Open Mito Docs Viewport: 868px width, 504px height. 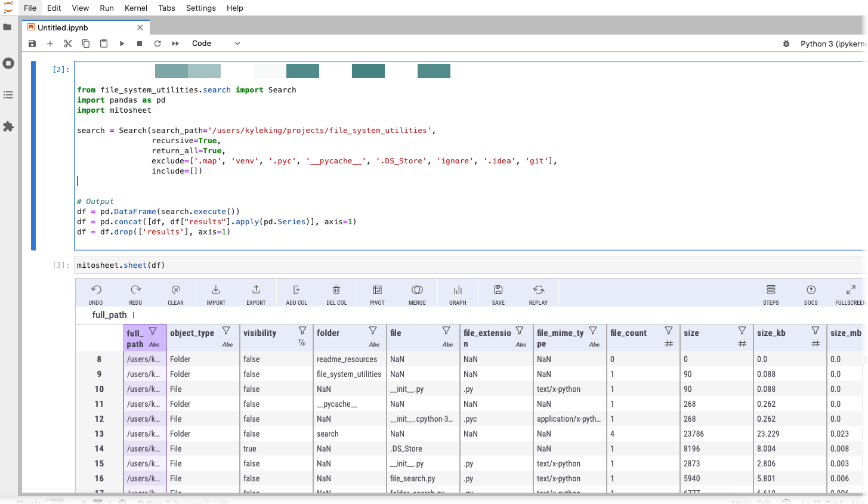coord(811,295)
